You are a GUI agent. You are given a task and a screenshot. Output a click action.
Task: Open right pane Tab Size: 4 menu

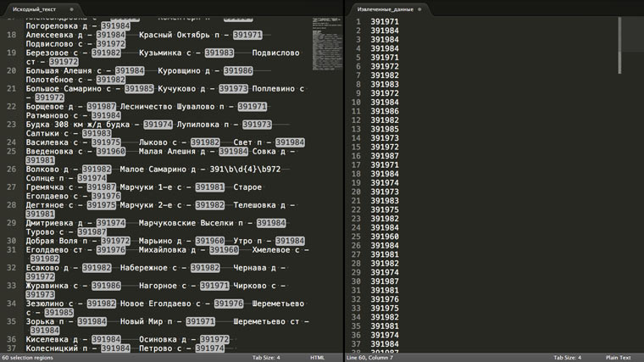tap(568, 358)
